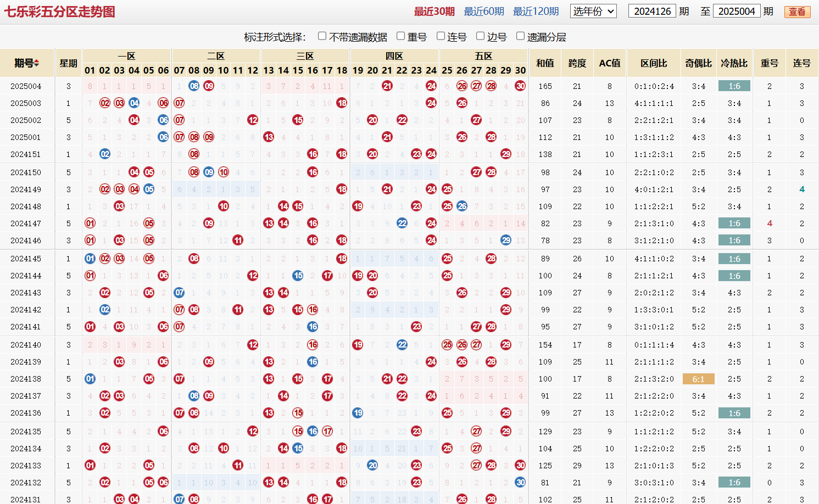This screenshot has width=819, height=504.
Task: Click blue ball 09 in row 2024150
Action: (209, 172)
